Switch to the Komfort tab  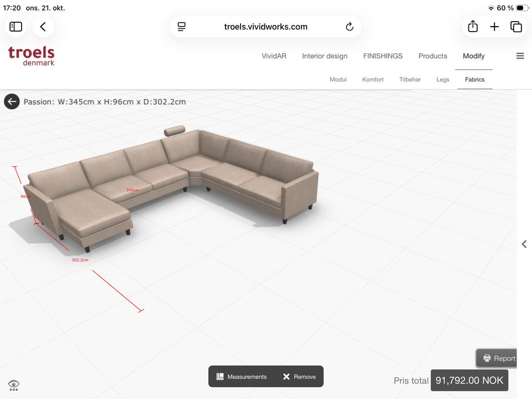point(373,79)
